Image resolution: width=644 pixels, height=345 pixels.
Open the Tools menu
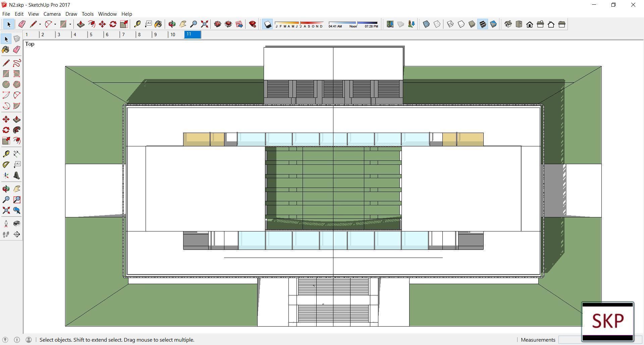coord(88,14)
